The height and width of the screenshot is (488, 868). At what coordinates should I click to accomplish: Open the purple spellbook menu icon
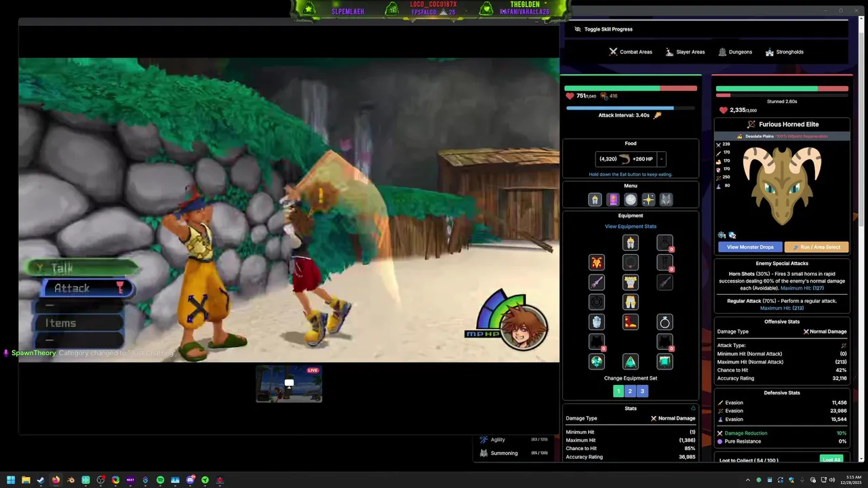(x=613, y=199)
